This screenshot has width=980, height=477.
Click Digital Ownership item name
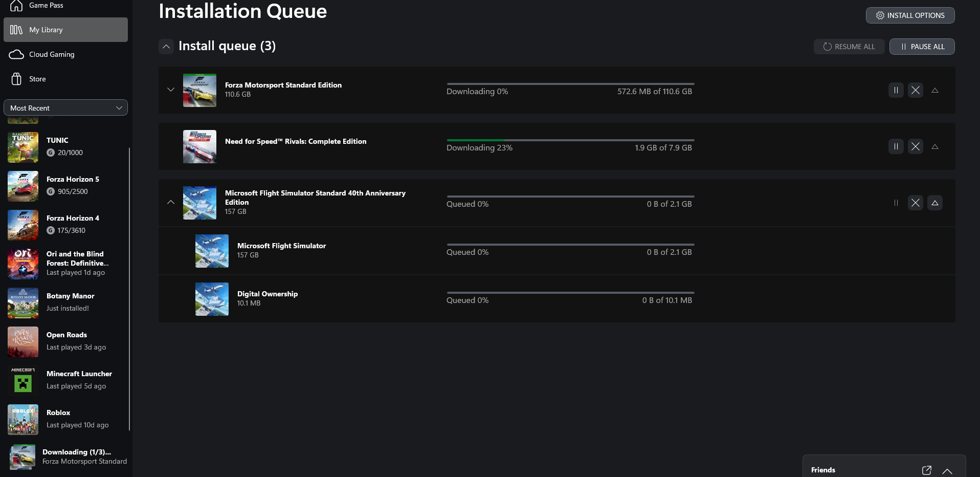[268, 294]
